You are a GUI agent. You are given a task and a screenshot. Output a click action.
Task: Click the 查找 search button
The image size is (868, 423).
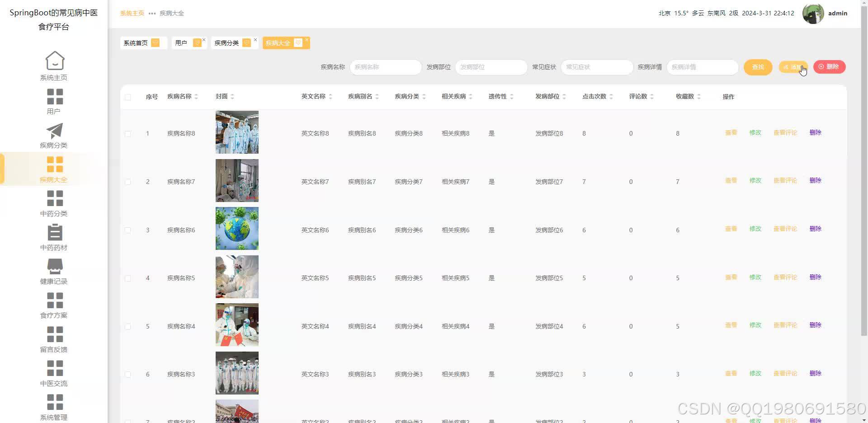758,67
